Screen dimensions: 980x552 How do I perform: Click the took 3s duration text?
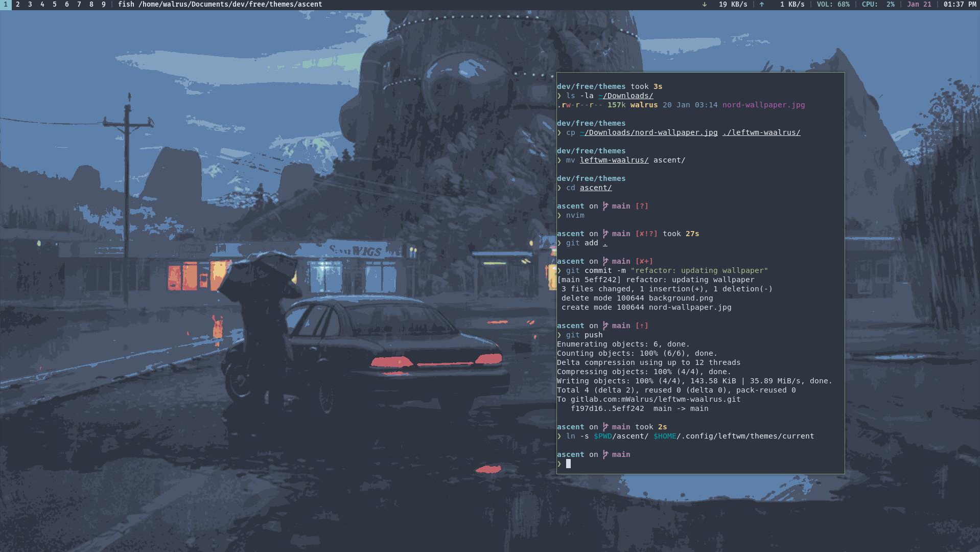(646, 87)
